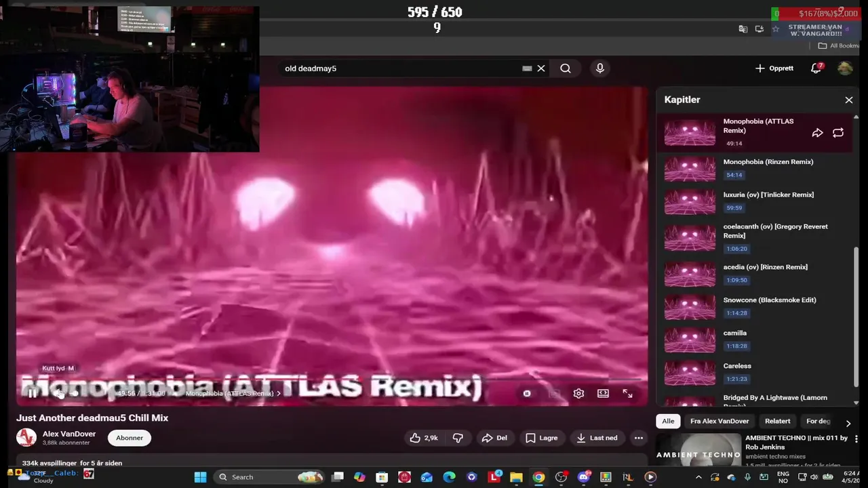868x488 pixels.
Task: Open the Windows Start menu
Action: 200,477
